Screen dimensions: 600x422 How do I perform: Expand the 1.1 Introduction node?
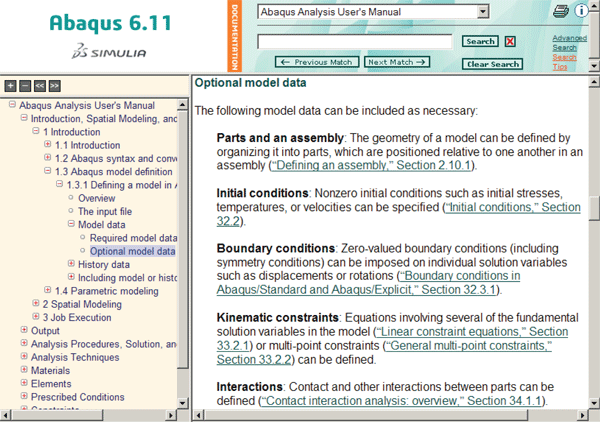tap(47, 144)
